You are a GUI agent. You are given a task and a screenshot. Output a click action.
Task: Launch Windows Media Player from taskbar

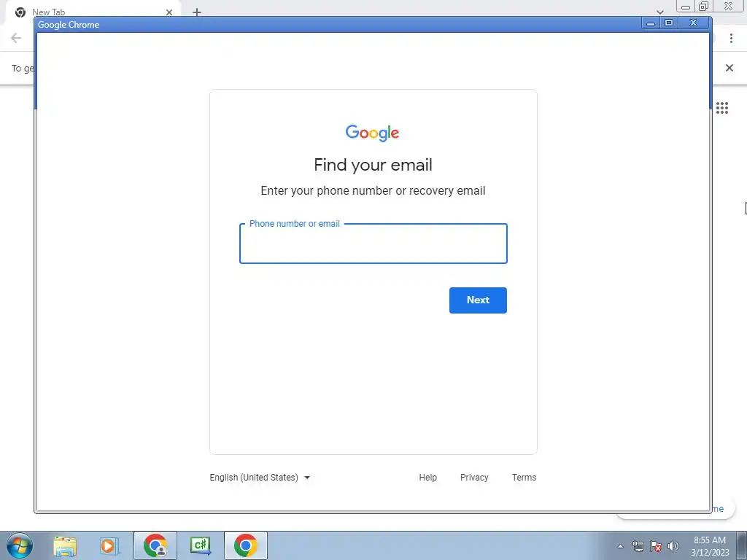coord(109,546)
